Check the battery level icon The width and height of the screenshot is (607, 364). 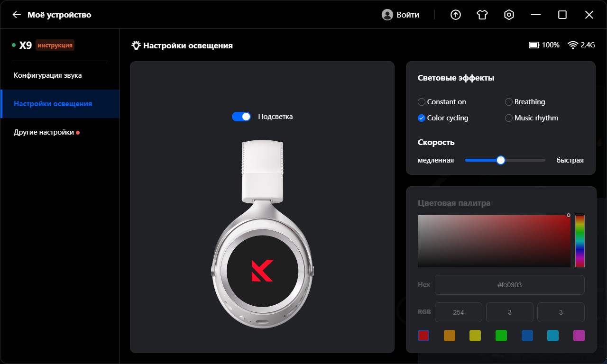coord(534,45)
